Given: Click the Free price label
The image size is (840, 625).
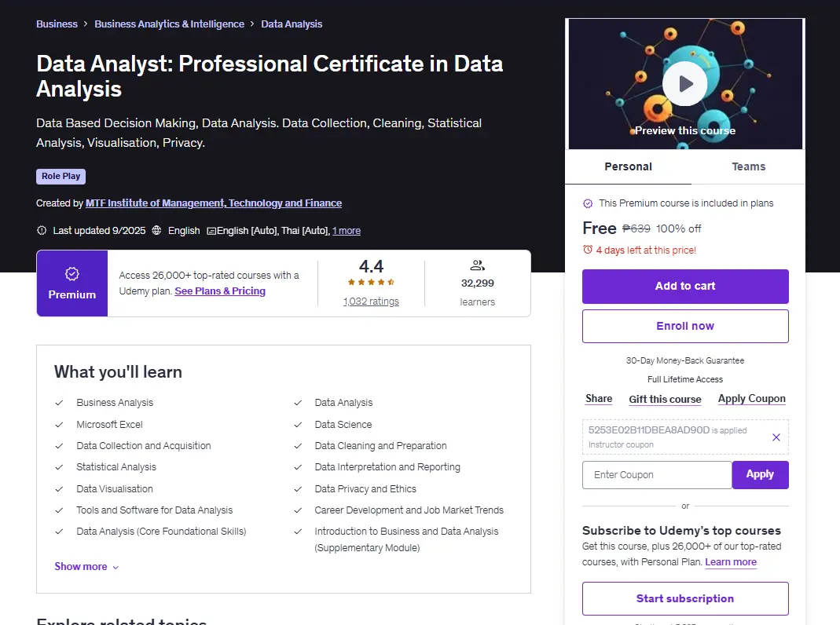Looking at the screenshot, I should pyautogui.click(x=600, y=228).
